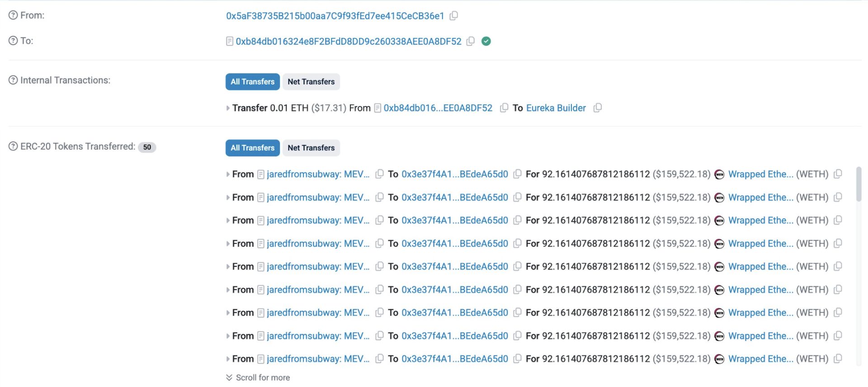Image resolution: width=868 pixels, height=387 pixels.
Task: Copy the From address 0x5aF387...
Action: tap(454, 16)
